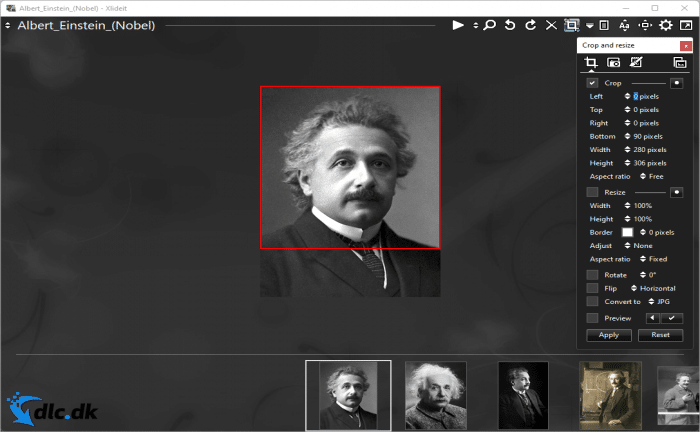Viewport: 700px width, 432px height.
Task: Click the save copies icon in panel
Action: [680, 62]
